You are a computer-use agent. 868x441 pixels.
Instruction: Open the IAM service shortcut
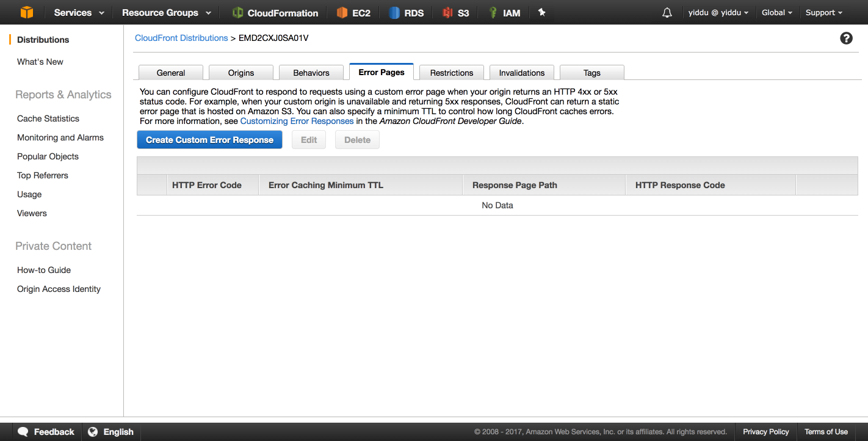[x=504, y=12]
